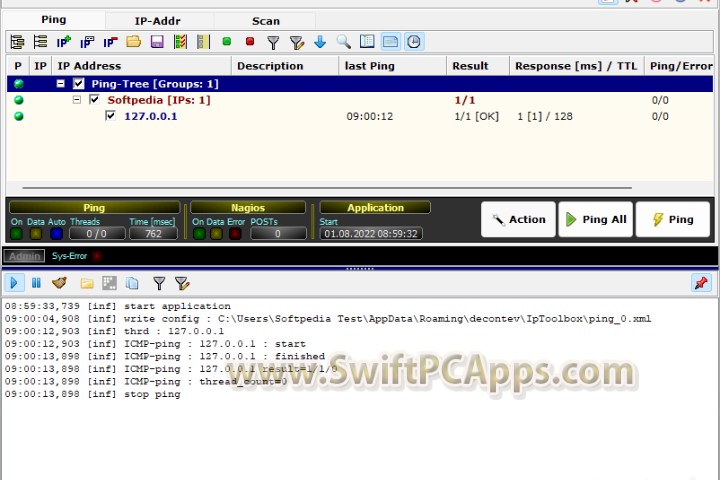The height and width of the screenshot is (480, 720).
Task: Edit the filter with the pencil funnel icon in ping toolbar
Action: click(x=297, y=42)
